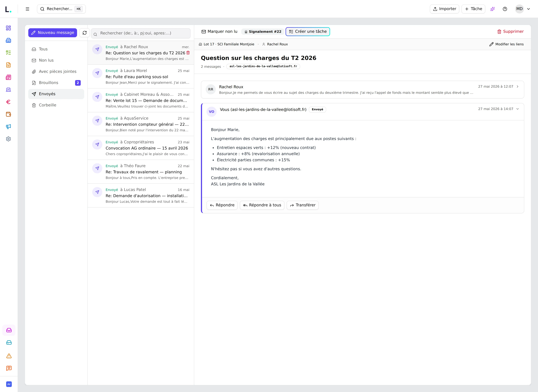538x392 pixels.
Task: Click the Brouillons count badge 2
Action: click(78, 83)
